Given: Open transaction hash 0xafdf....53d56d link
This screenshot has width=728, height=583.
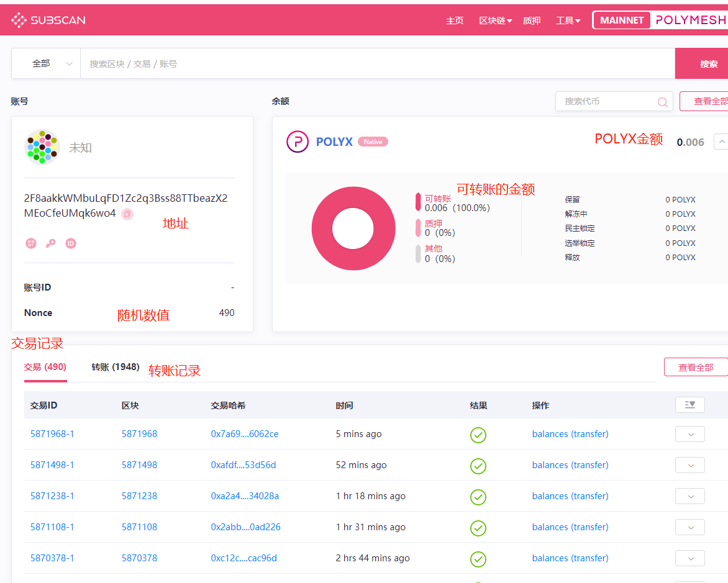Looking at the screenshot, I should point(243,465).
